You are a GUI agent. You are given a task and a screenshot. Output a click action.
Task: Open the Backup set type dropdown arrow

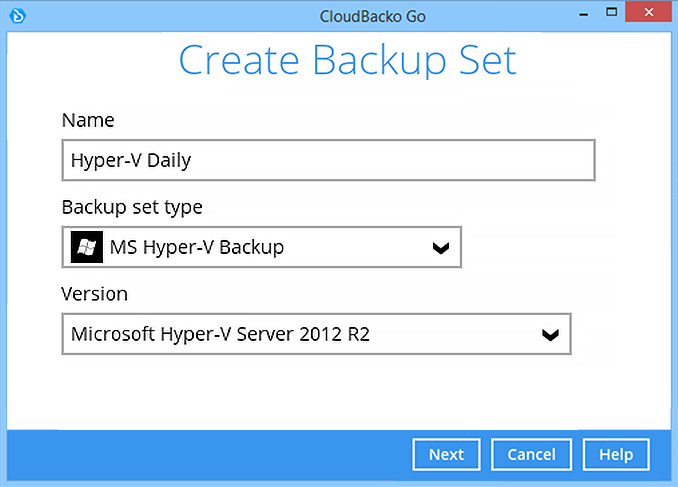tap(441, 248)
